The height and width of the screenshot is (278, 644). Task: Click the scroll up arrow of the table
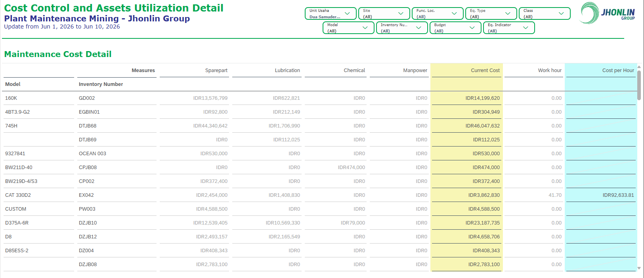639,67
